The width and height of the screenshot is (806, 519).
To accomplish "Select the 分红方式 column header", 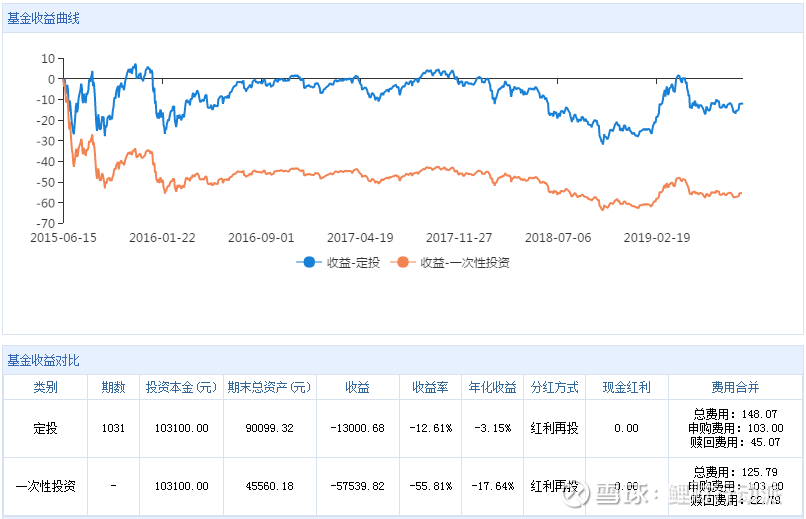I will (555, 387).
